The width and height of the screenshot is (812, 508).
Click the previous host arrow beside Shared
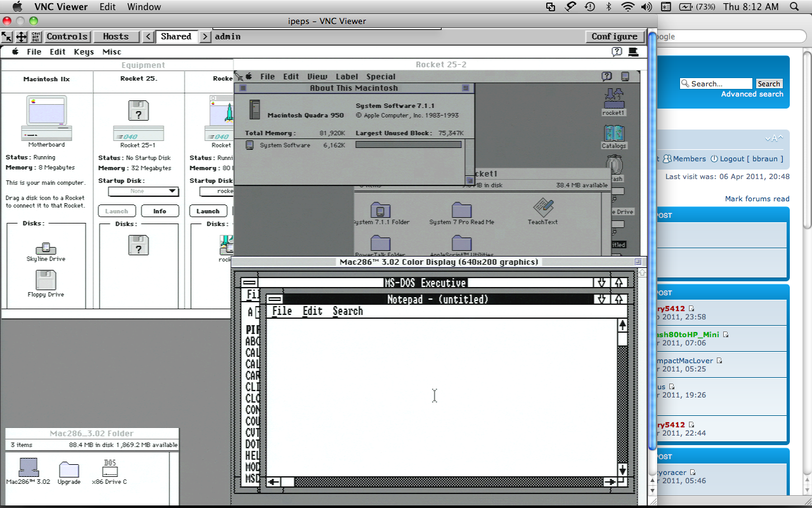[148, 37]
